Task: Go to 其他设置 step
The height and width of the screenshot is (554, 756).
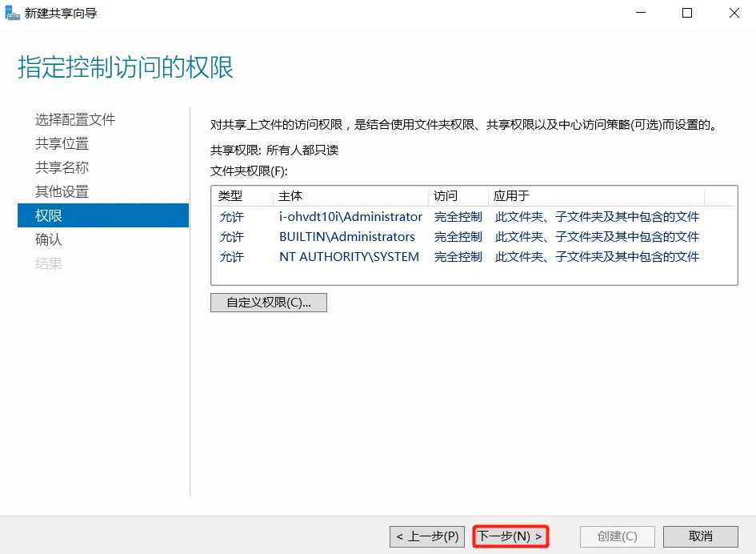Action: [62, 191]
